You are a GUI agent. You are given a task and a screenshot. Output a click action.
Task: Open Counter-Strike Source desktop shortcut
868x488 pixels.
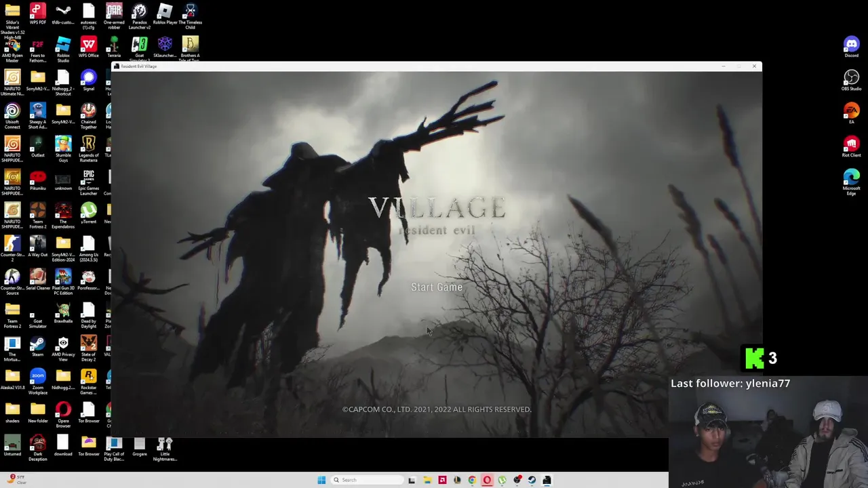point(12,282)
